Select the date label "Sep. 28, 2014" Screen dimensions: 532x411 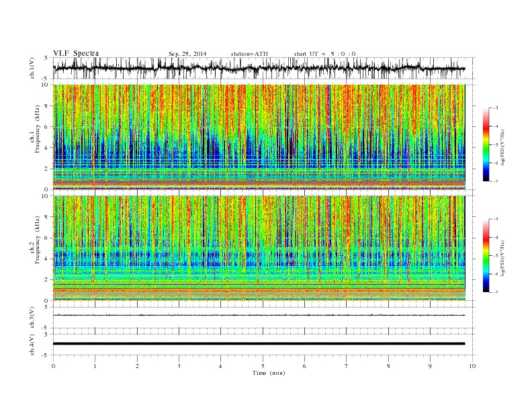click(x=187, y=54)
